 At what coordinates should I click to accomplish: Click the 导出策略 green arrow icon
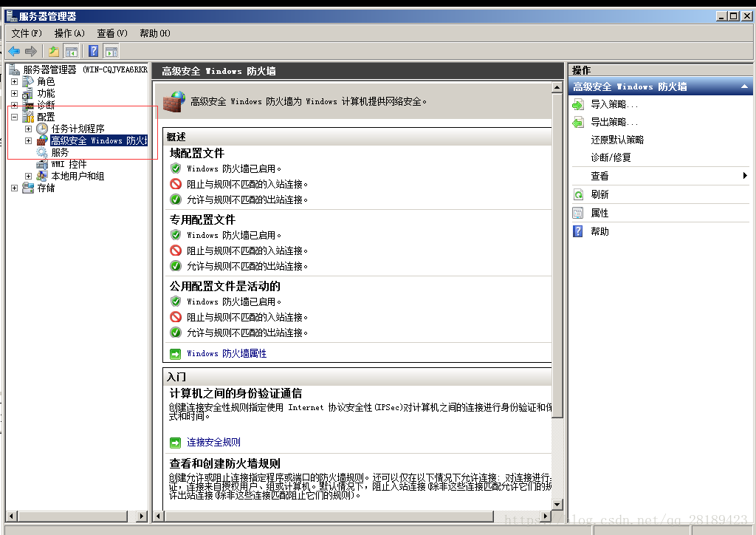pyautogui.click(x=578, y=122)
